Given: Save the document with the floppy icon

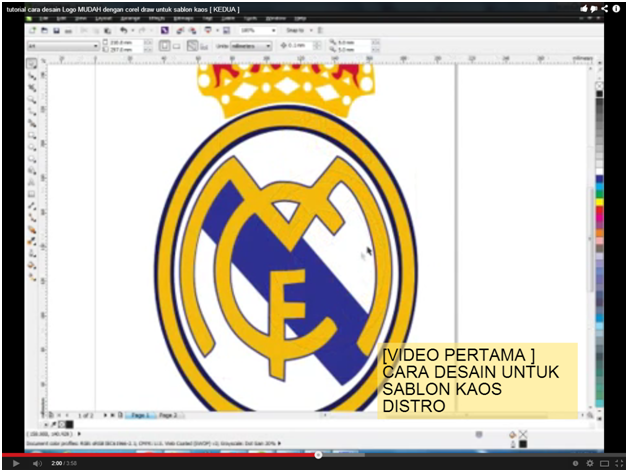Looking at the screenshot, I should (56, 30).
